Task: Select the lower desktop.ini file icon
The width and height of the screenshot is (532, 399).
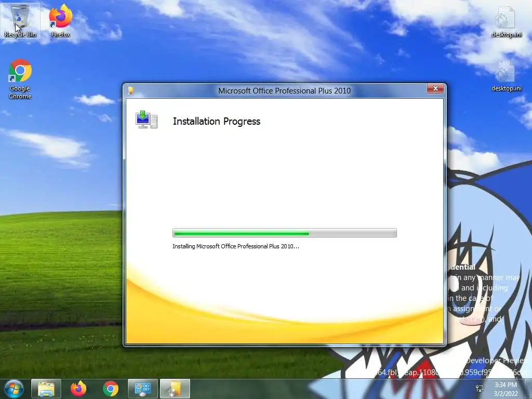Action: point(506,76)
